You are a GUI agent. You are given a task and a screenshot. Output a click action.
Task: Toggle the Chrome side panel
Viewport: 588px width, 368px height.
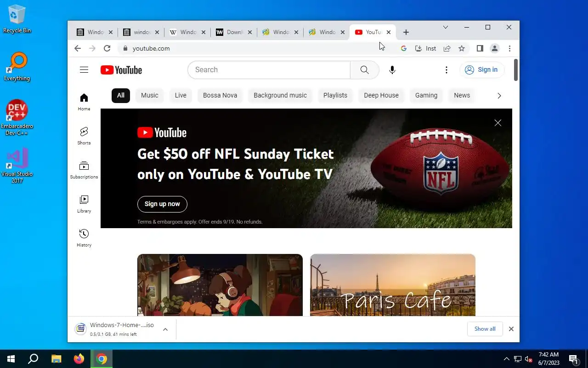pos(480,48)
